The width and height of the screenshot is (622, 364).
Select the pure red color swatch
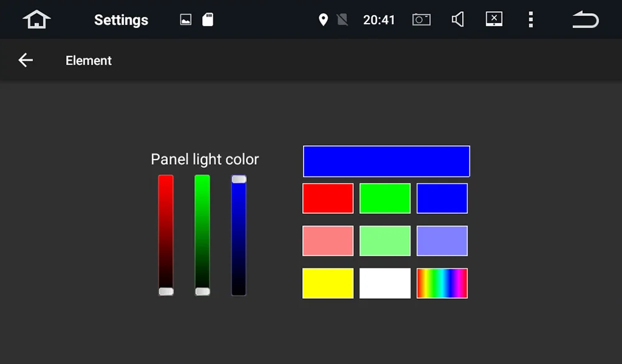328,198
